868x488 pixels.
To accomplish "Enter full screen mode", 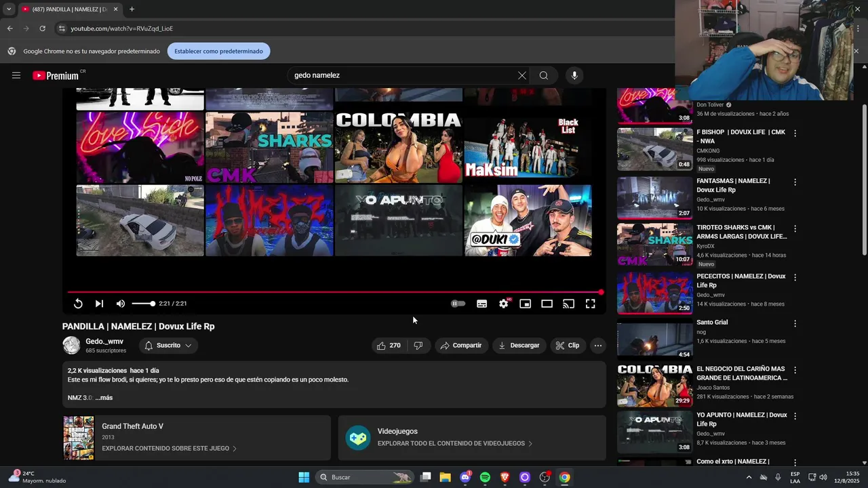I will (590, 304).
